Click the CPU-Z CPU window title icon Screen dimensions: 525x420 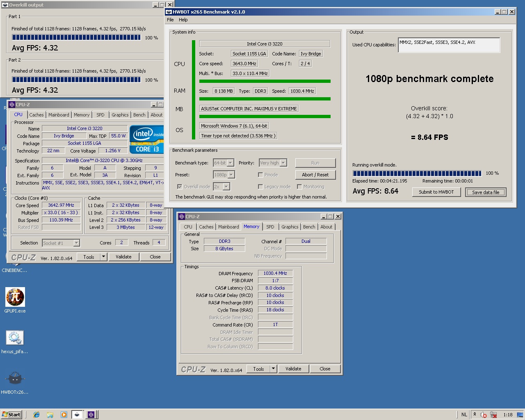point(12,105)
